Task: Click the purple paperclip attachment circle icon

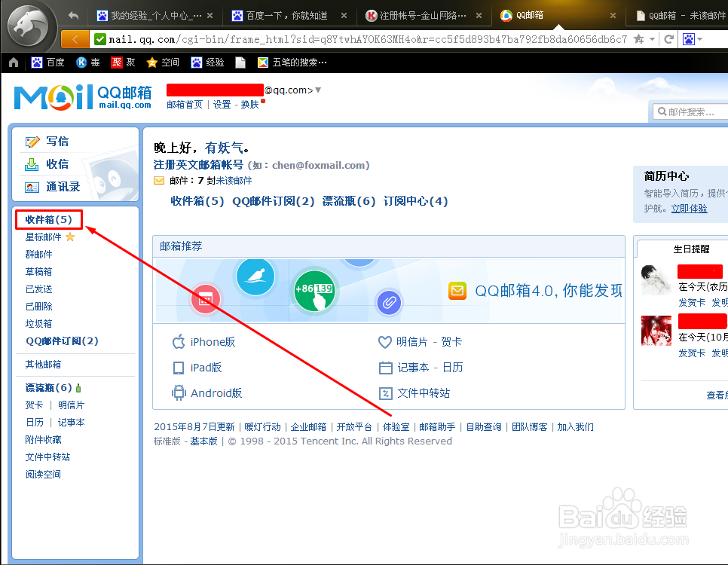Action: click(x=389, y=303)
